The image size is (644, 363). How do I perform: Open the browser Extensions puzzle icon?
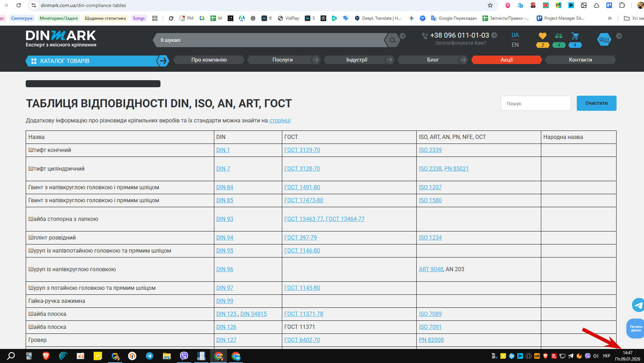point(622,5)
